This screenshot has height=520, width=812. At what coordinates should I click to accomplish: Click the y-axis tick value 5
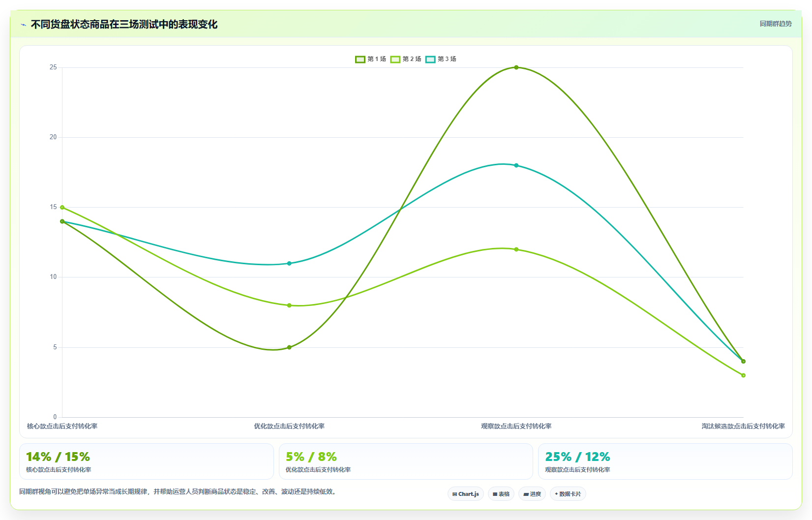[x=55, y=347]
